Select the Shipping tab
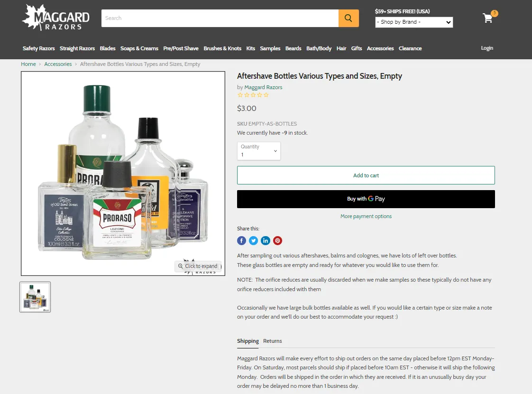 (248, 341)
